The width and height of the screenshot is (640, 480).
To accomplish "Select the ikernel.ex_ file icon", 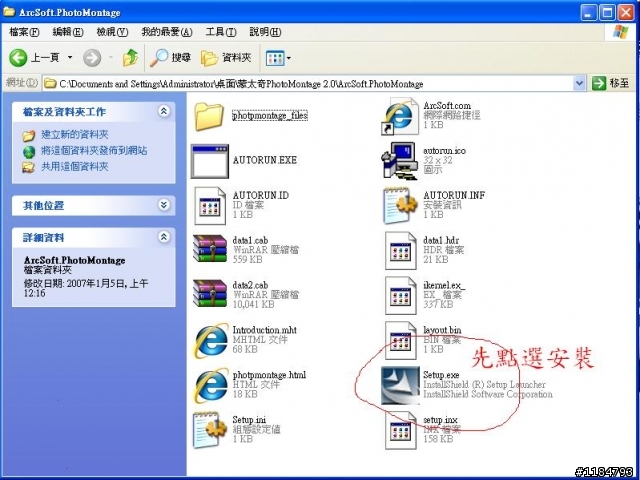I will (401, 296).
